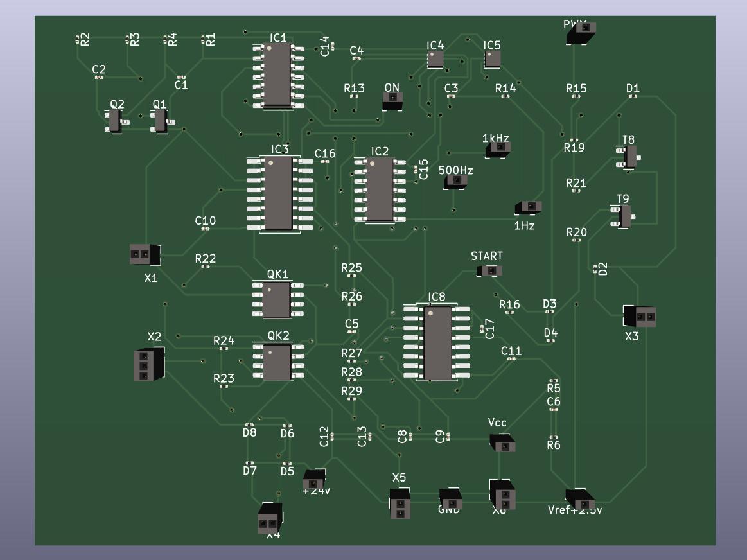Select the X5 connector
Image resolution: width=747 pixels, height=560 pixels.
click(400, 503)
